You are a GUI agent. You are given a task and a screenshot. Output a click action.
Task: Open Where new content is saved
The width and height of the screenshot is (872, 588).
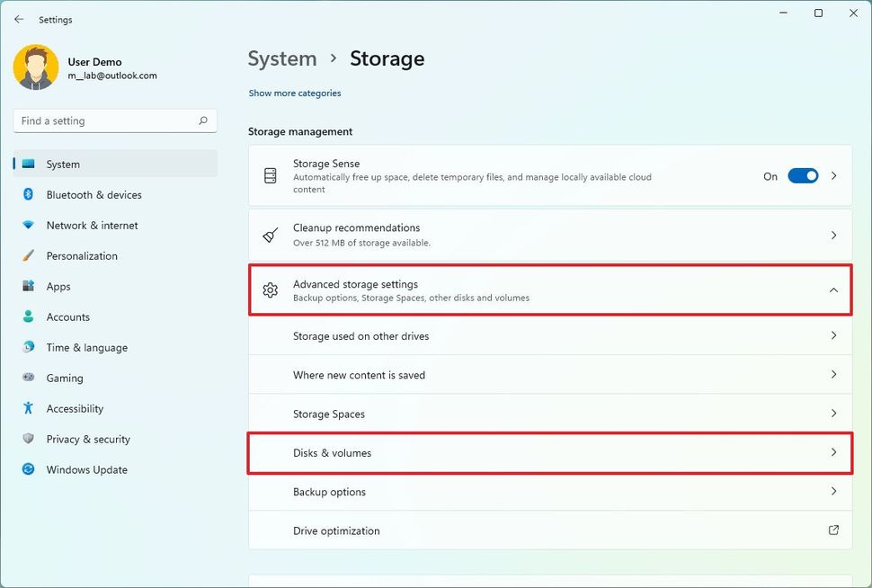click(x=549, y=375)
